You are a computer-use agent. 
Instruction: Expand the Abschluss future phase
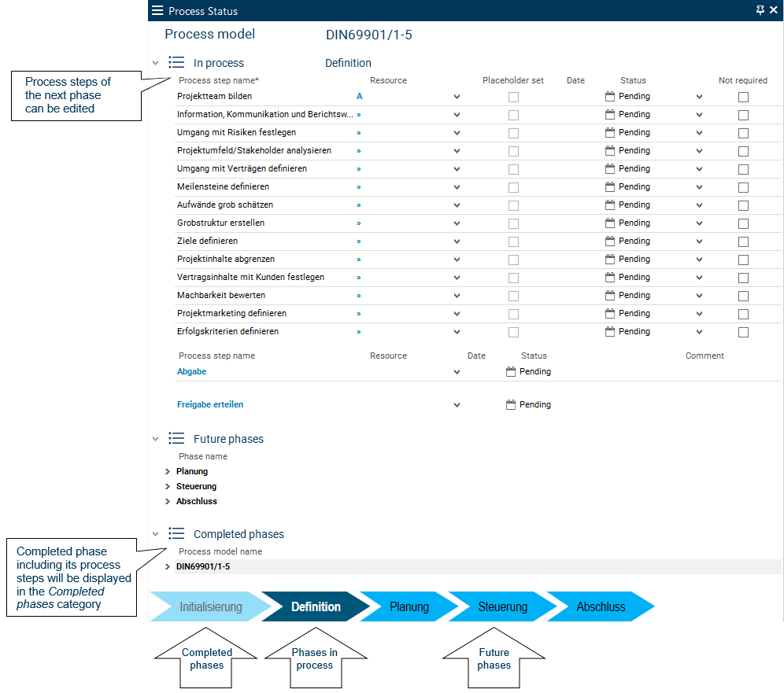click(x=168, y=501)
